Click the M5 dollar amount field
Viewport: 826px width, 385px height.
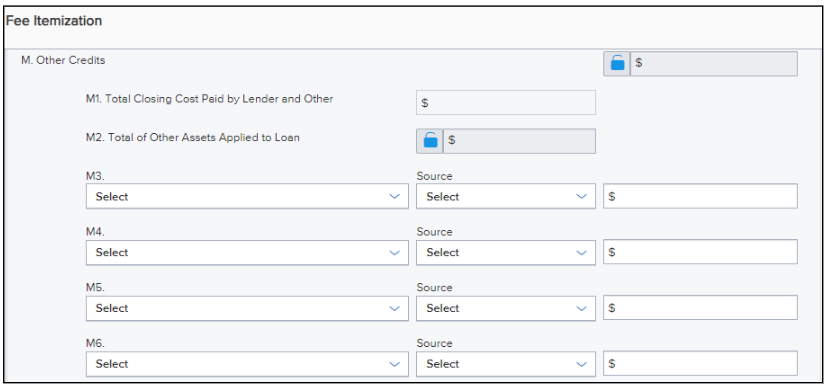click(700, 308)
